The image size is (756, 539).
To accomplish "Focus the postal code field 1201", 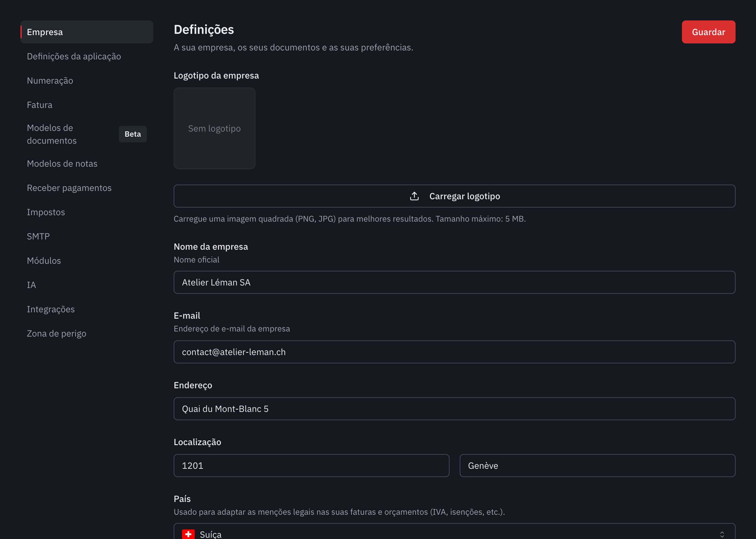I will tap(311, 465).
